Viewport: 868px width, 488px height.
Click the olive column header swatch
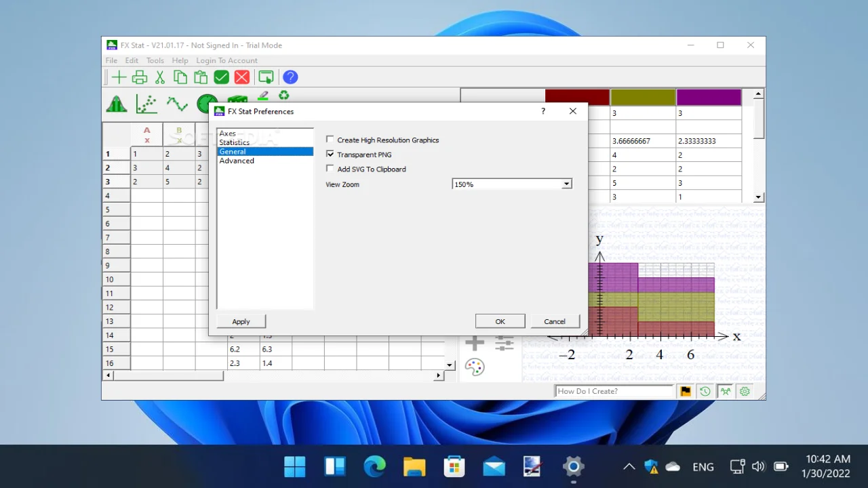[643, 98]
